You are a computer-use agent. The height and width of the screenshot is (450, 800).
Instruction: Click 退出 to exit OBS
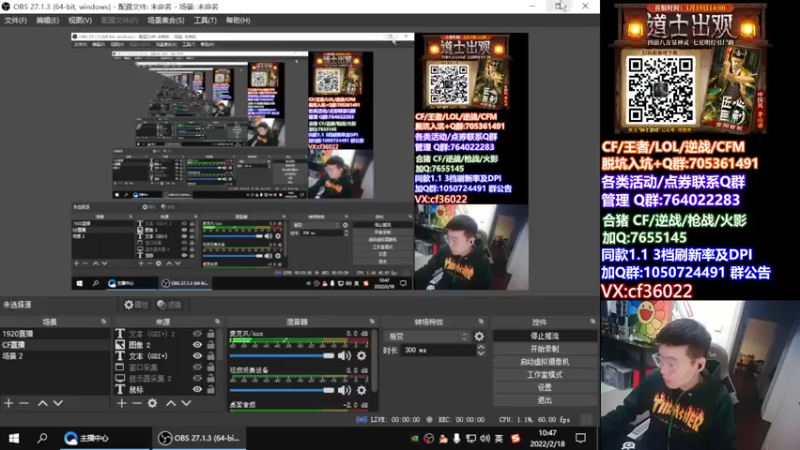click(544, 400)
